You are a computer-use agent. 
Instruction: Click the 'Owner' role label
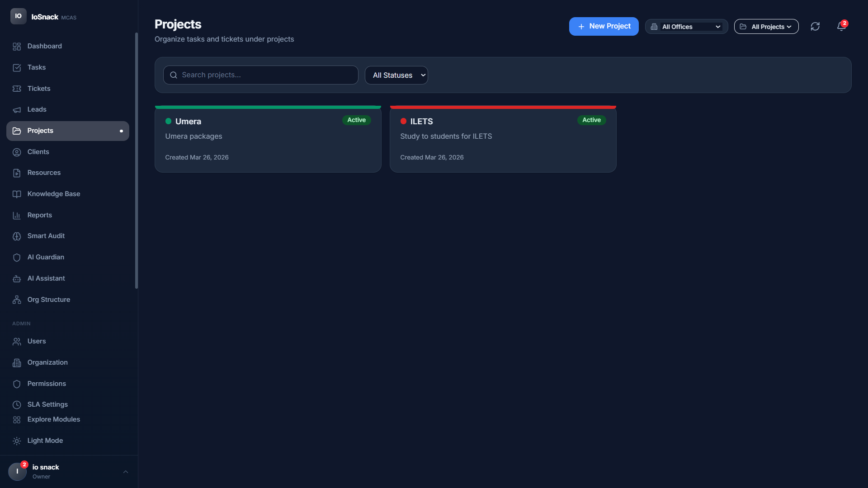click(41, 477)
